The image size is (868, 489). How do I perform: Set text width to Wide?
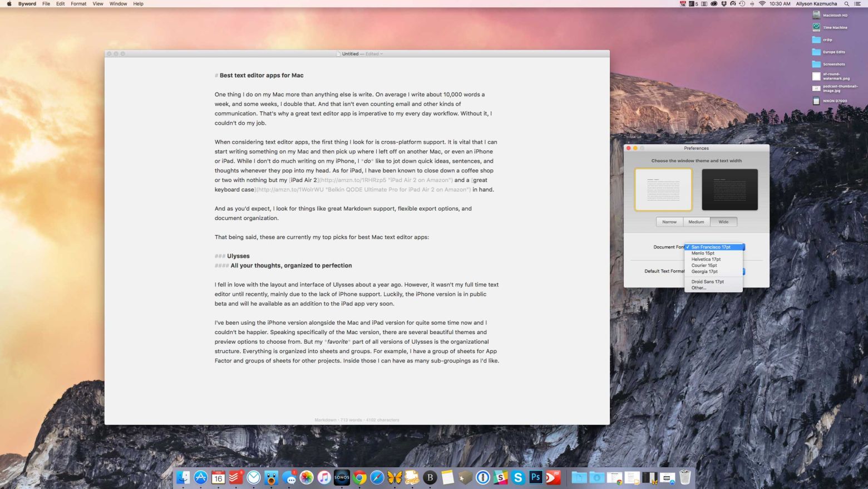pos(723,222)
